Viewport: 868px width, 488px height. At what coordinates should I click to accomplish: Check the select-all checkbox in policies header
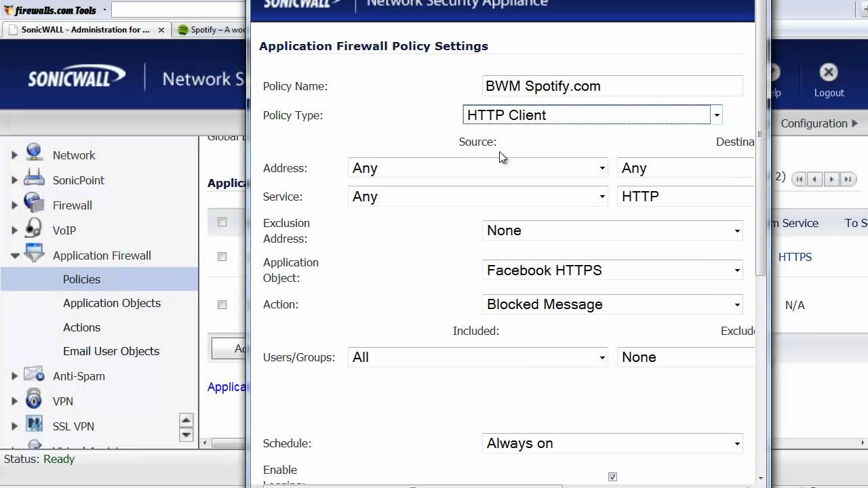[x=222, y=222]
